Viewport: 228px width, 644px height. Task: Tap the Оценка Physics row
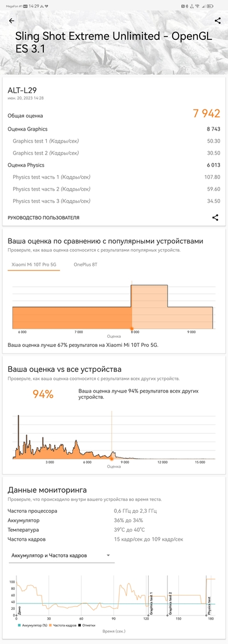(114, 165)
